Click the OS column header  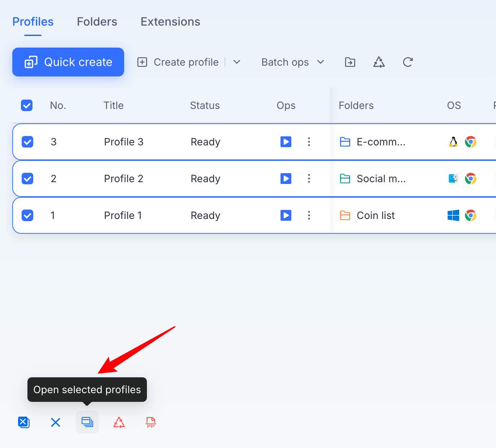[454, 105]
